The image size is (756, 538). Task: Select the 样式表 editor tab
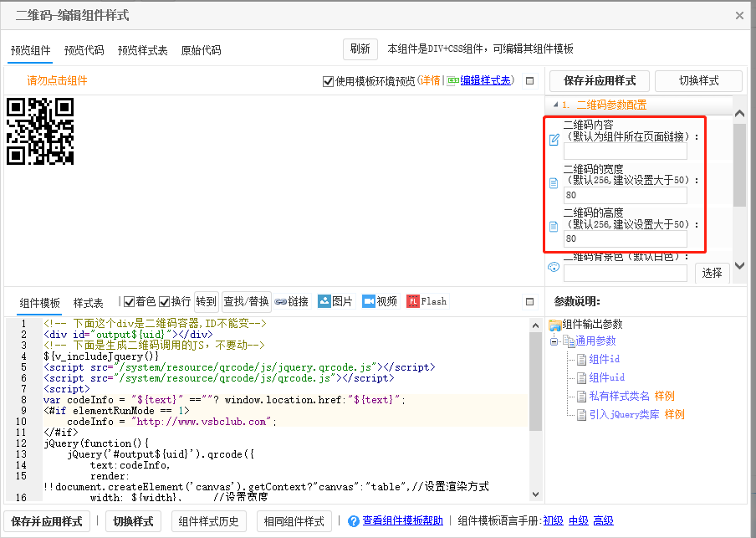(x=88, y=303)
